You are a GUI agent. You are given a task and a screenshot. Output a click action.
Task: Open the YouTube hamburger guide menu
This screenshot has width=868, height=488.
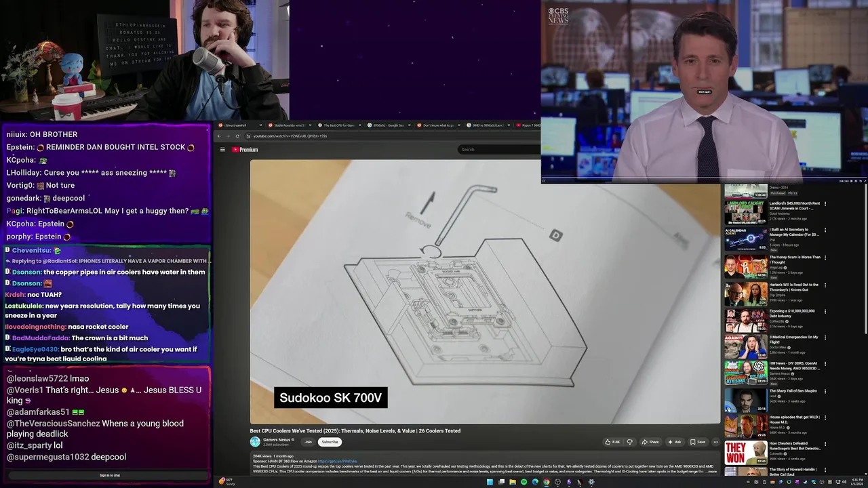222,150
